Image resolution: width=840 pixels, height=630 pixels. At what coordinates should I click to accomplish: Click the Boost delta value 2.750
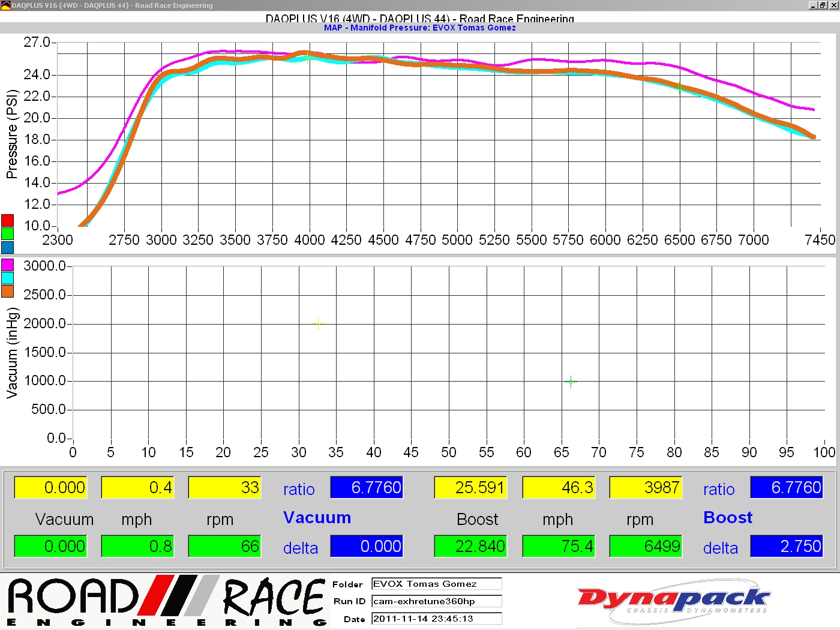[x=787, y=546]
